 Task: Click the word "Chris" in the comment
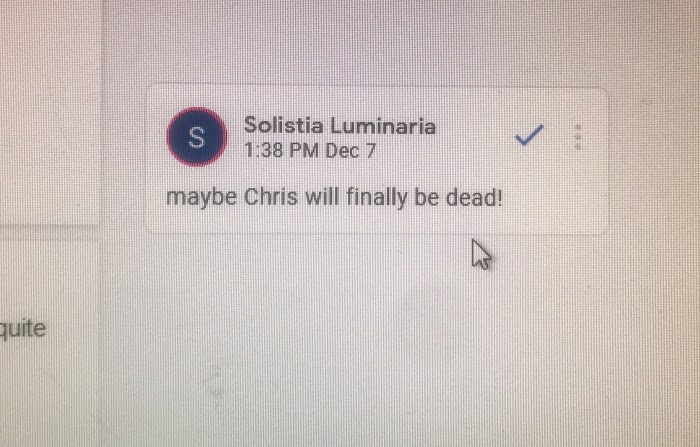pyautogui.click(x=271, y=196)
